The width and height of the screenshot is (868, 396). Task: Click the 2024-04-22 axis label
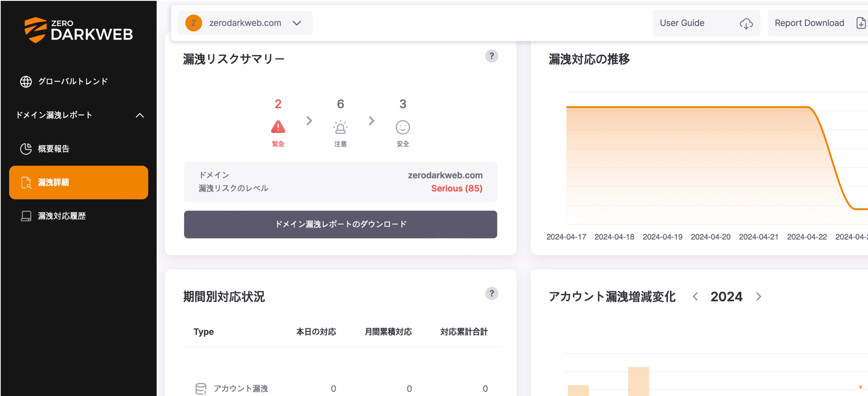pos(807,237)
